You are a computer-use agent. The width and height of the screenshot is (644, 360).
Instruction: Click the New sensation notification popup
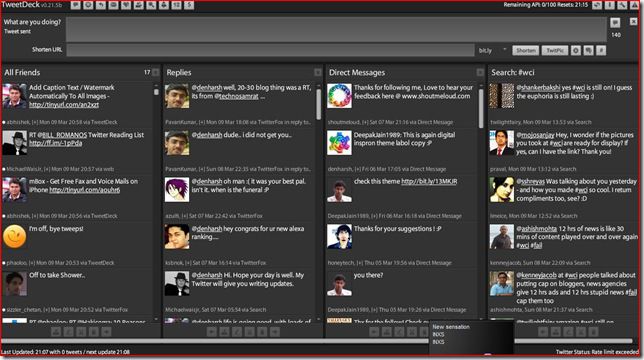pos(472,337)
